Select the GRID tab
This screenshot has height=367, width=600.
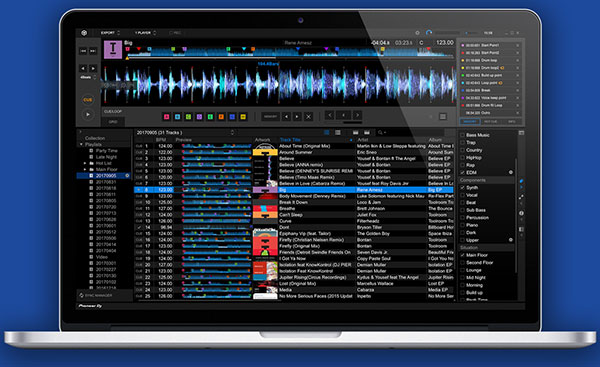pos(113,122)
